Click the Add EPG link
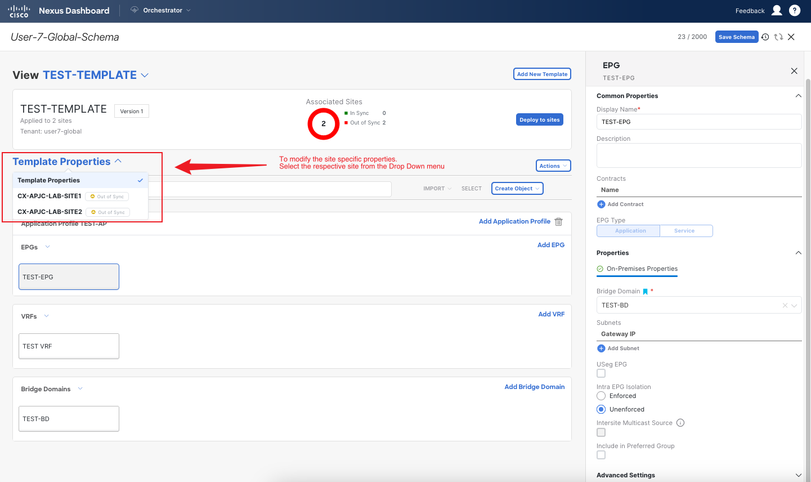Viewport: 811px width, 482px height. (551, 245)
